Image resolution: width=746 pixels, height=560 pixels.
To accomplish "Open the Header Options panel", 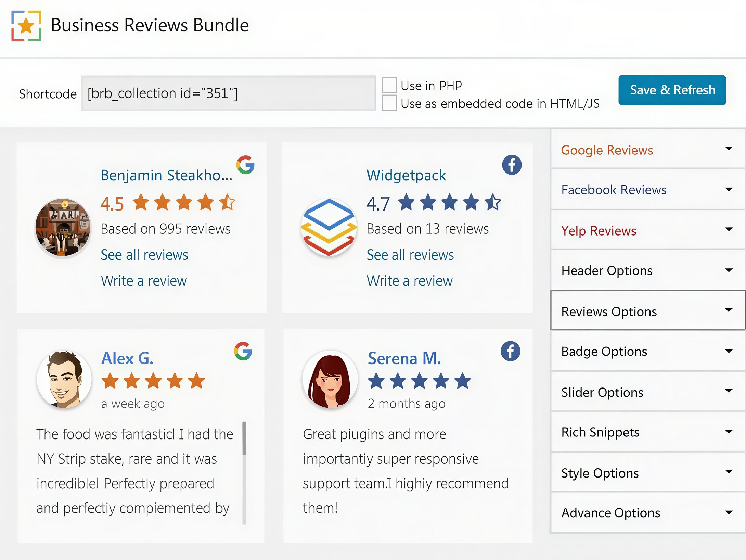I will coord(647,270).
